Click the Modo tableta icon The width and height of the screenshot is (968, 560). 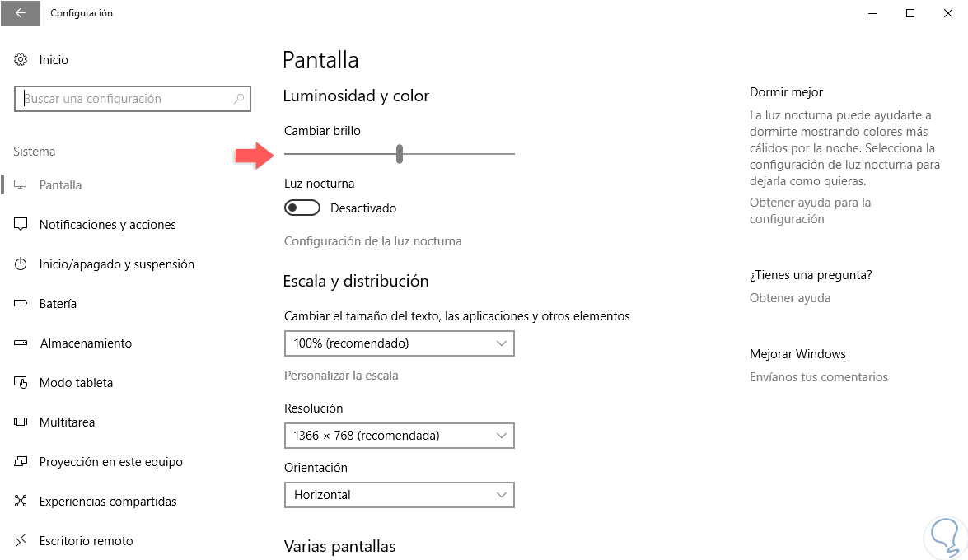pyautogui.click(x=21, y=383)
